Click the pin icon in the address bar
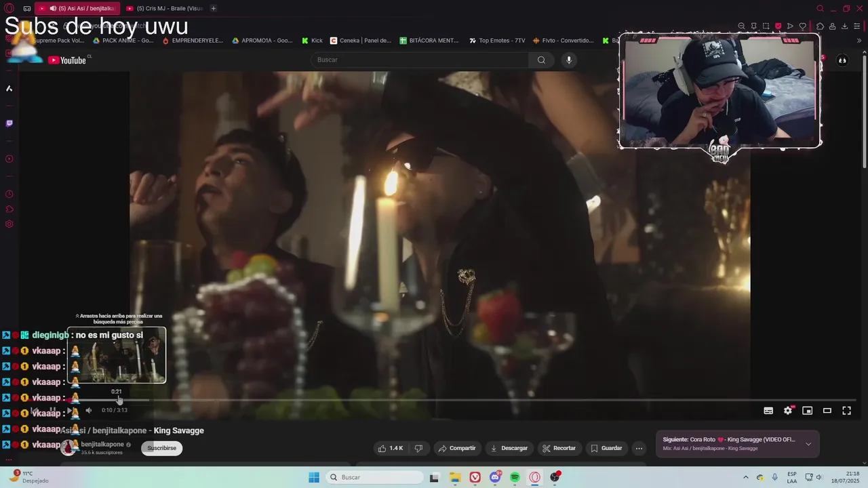 [753, 26]
